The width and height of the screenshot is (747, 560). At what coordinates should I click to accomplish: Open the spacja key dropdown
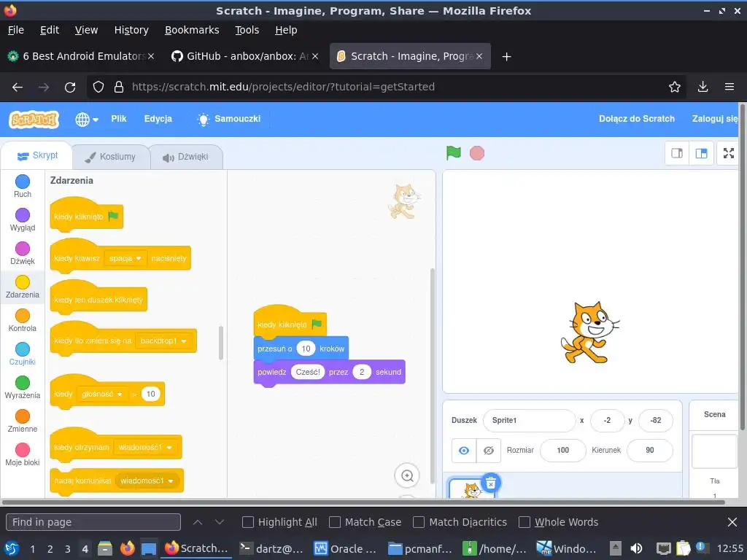[125, 258]
